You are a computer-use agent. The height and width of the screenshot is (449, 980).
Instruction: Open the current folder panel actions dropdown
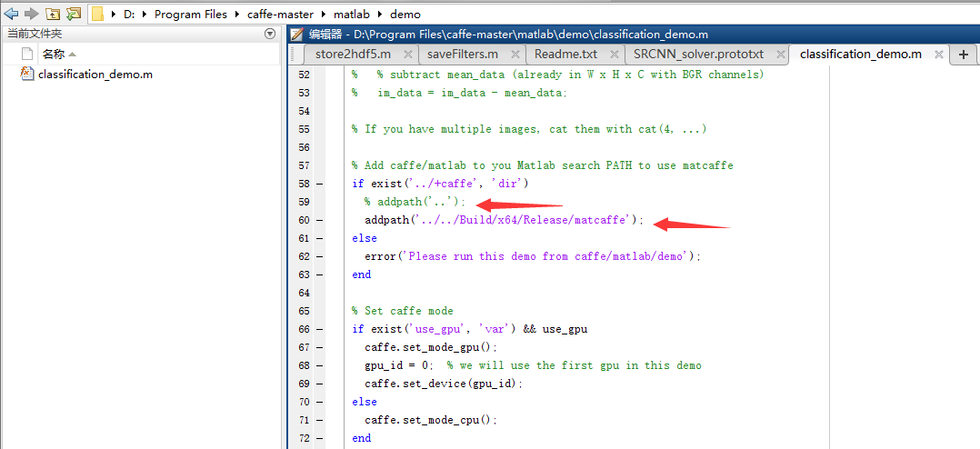[x=269, y=34]
